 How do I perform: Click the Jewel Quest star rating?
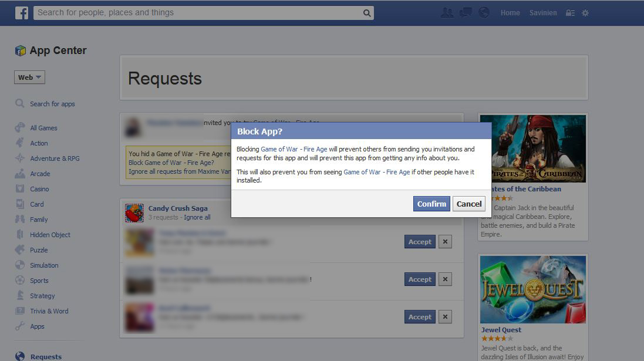tap(497, 339)
